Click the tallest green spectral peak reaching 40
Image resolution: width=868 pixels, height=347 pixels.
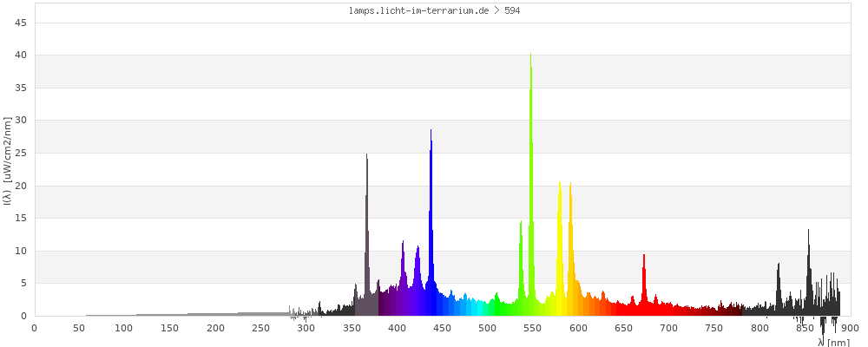coord(531,183)
